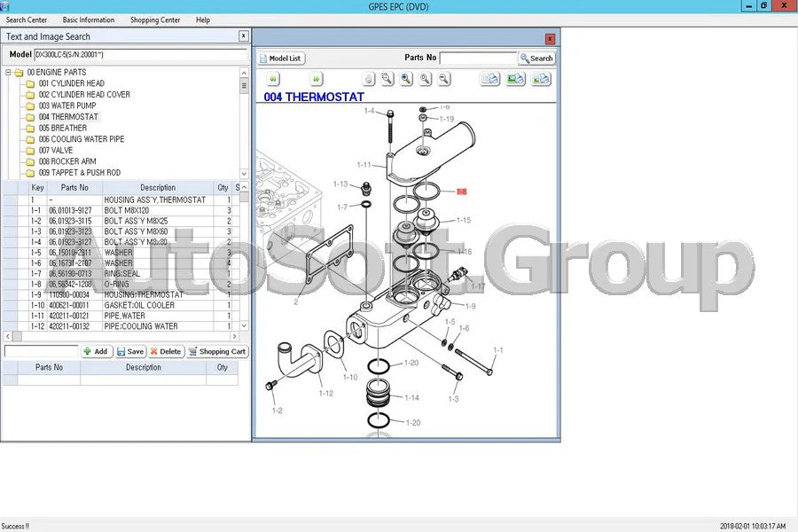The image size is (798, 532).
Task: Open the Shopping Center menu
Action: (x=154, y=20)
